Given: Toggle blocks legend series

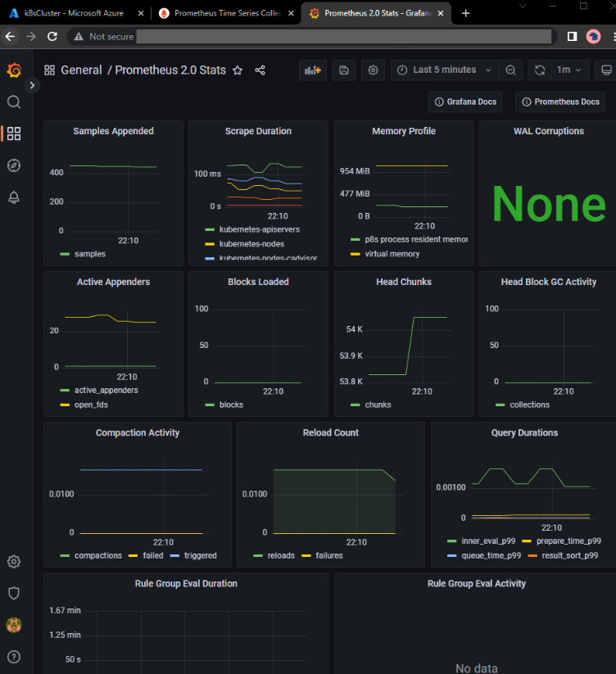Looking at the screenshot, I should [x=231, y=405].
